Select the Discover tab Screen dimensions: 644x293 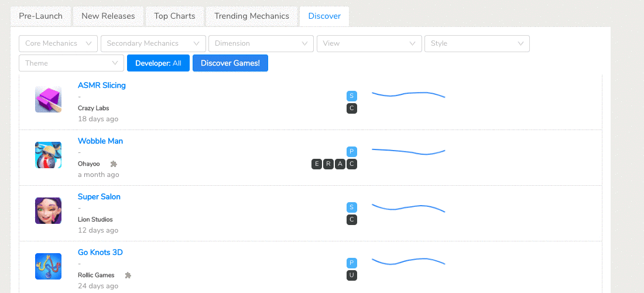(x=324, y=16)
